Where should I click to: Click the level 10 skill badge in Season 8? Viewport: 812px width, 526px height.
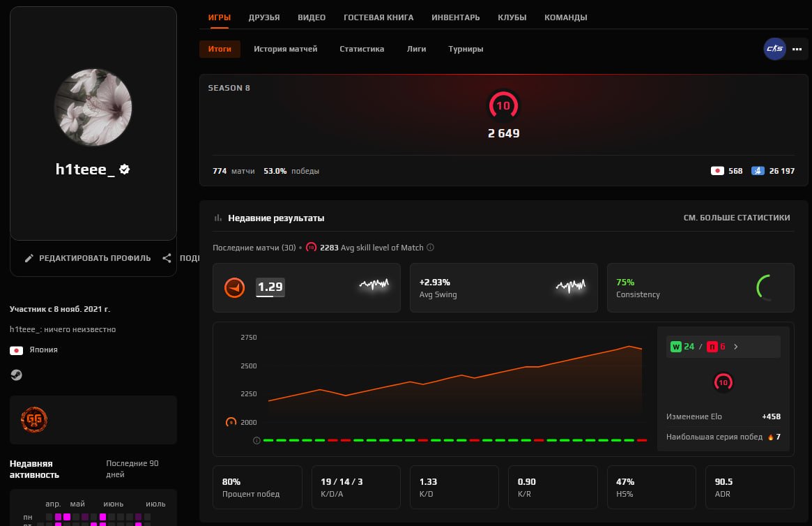tap(503, 105)
